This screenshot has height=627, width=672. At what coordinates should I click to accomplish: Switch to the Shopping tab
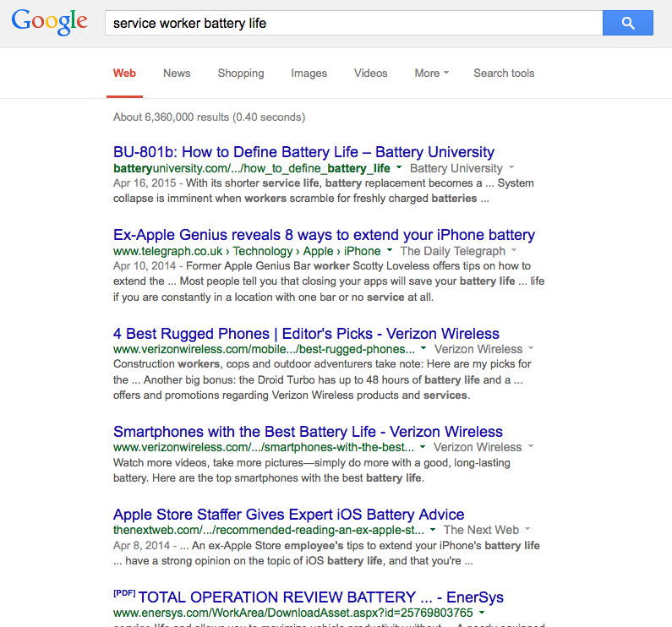point(241,74)
